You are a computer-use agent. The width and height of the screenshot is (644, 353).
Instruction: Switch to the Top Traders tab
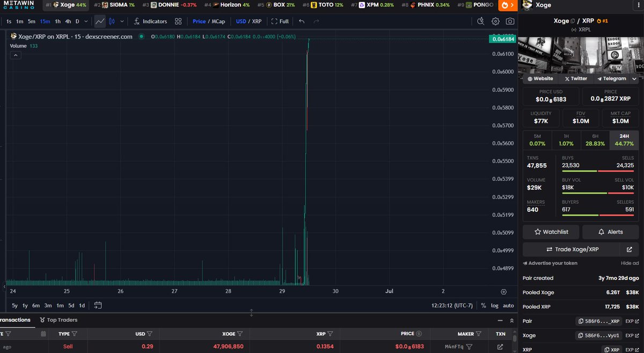pyautogui.click(x=58, y=320)
